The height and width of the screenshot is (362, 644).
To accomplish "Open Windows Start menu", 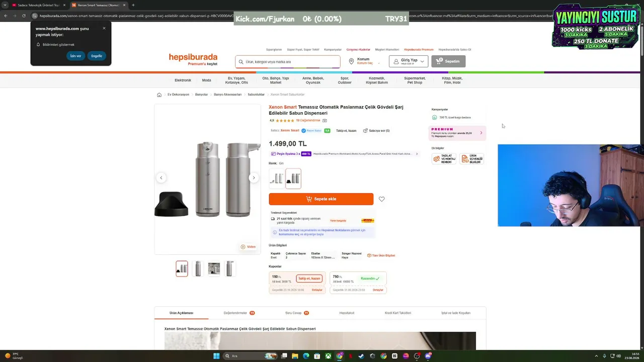I will click(x=216, y=356).
